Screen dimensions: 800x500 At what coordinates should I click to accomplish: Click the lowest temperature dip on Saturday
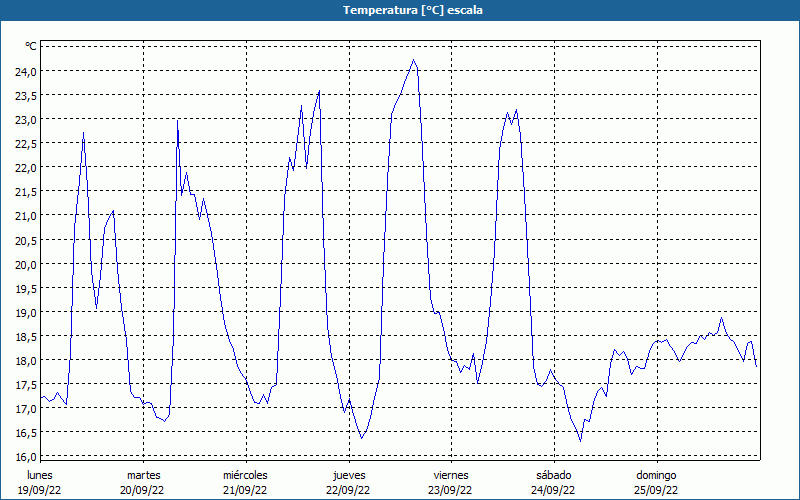click(581, 441)
